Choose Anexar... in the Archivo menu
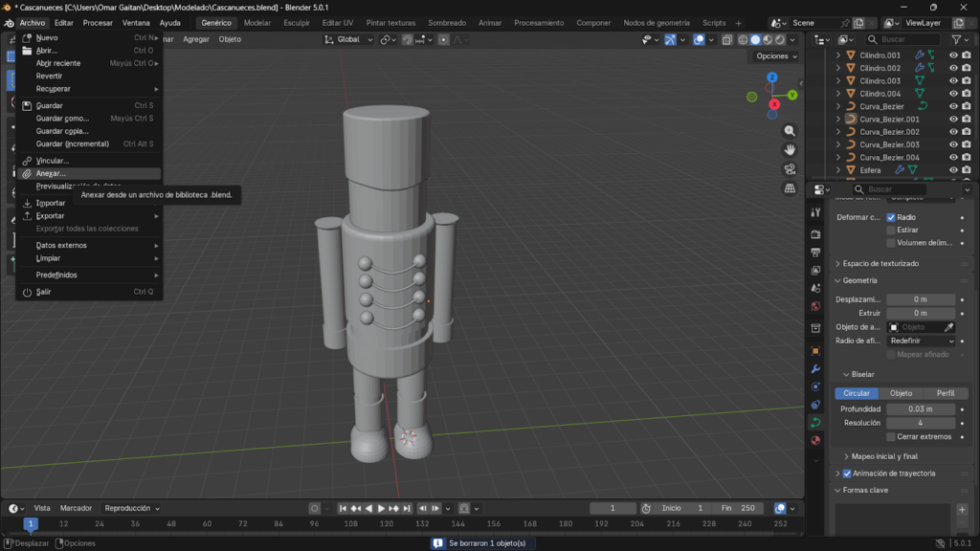The image size is (980, 551). pos(51,174)
